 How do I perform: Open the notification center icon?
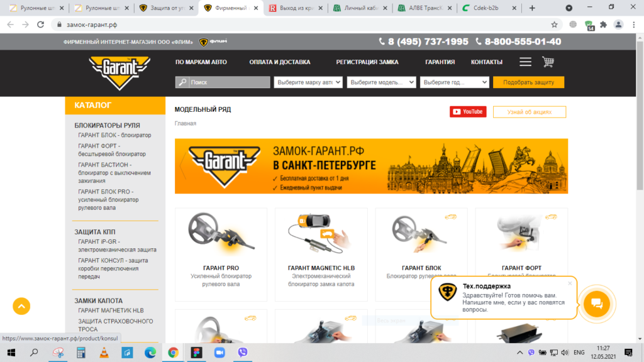628,353
